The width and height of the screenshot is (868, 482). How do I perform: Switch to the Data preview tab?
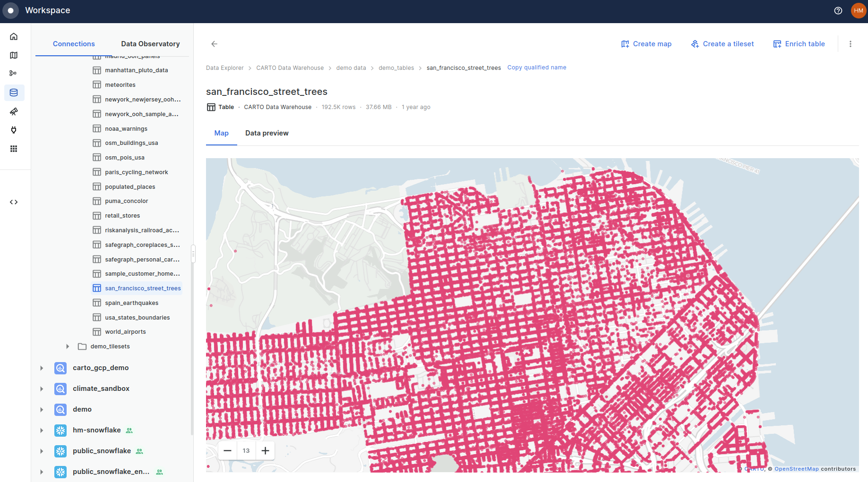click(x=266, y=133)
